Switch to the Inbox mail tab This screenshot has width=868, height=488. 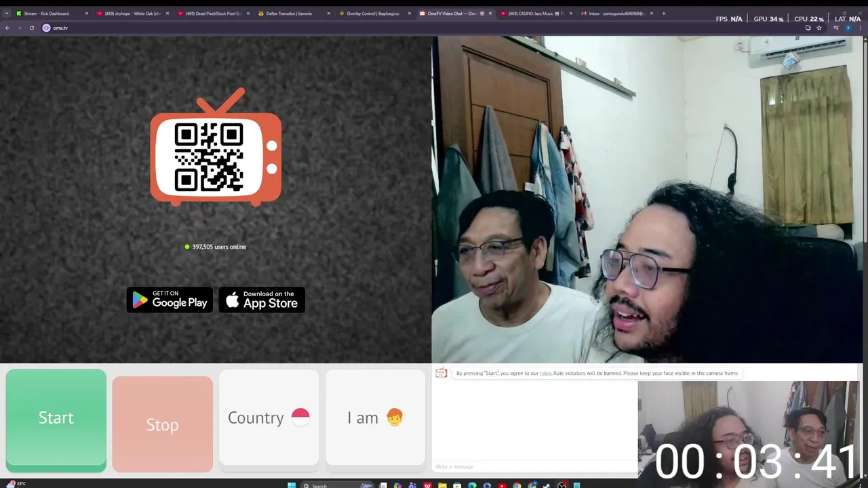[x=617, y=14]
